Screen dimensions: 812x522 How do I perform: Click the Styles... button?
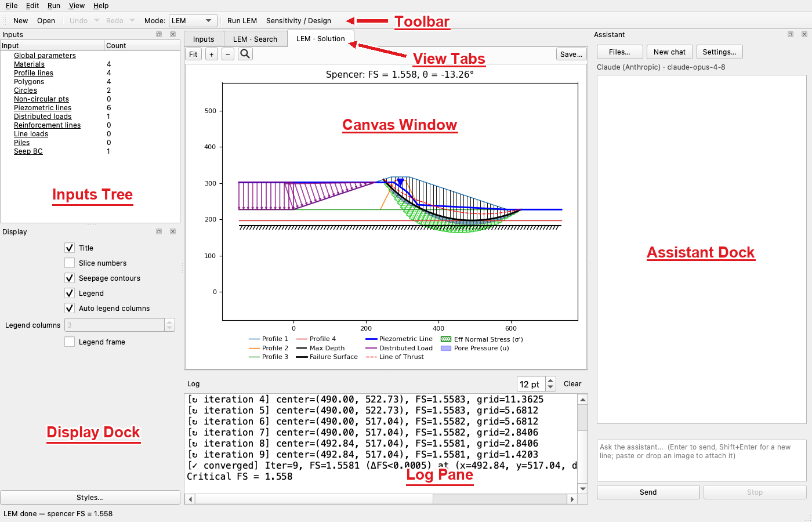point(90,498)
